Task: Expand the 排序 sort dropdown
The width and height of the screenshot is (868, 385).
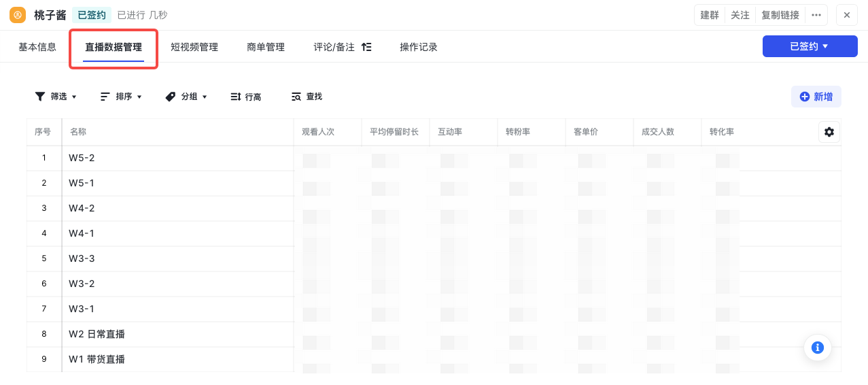Action: [121, 97]
